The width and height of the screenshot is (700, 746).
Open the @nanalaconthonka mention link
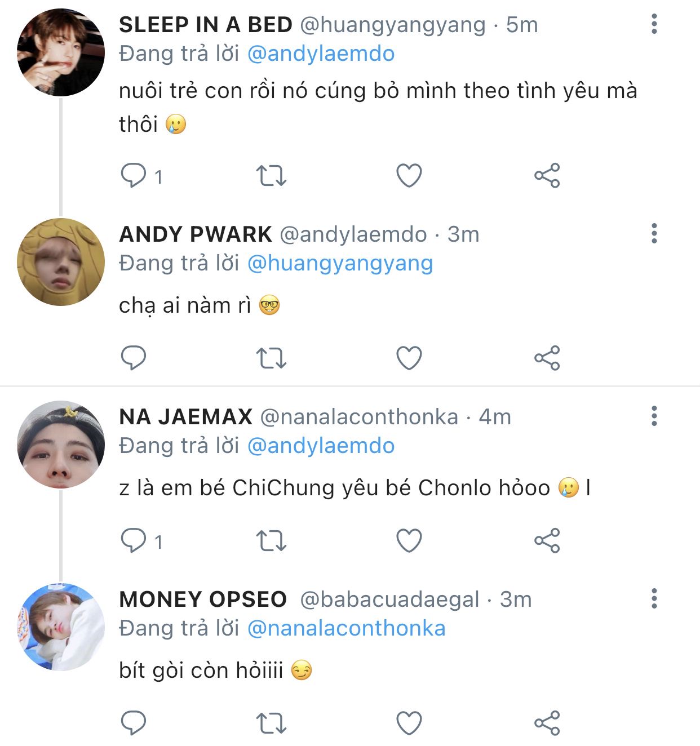click(x=346, y=628)
